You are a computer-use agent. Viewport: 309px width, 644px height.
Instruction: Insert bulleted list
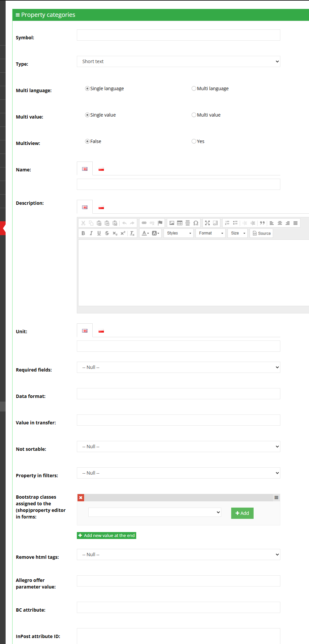235,223
